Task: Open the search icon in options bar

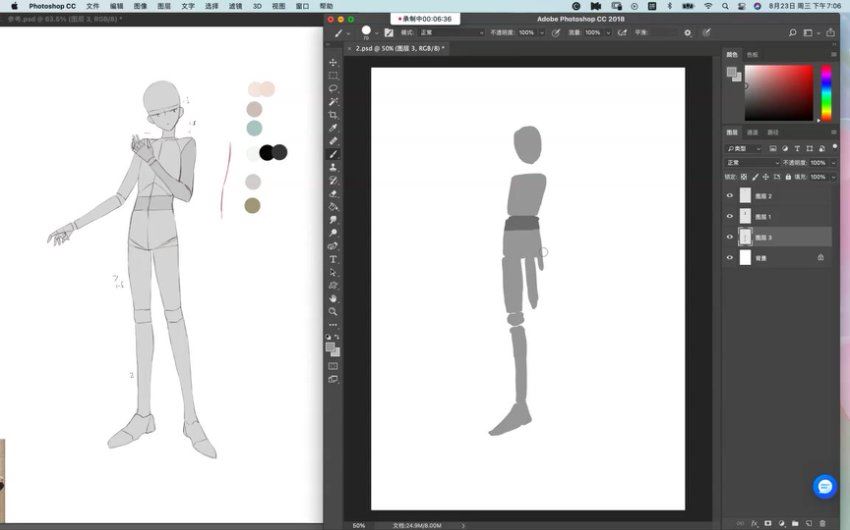Action: [x=793, y=33]
